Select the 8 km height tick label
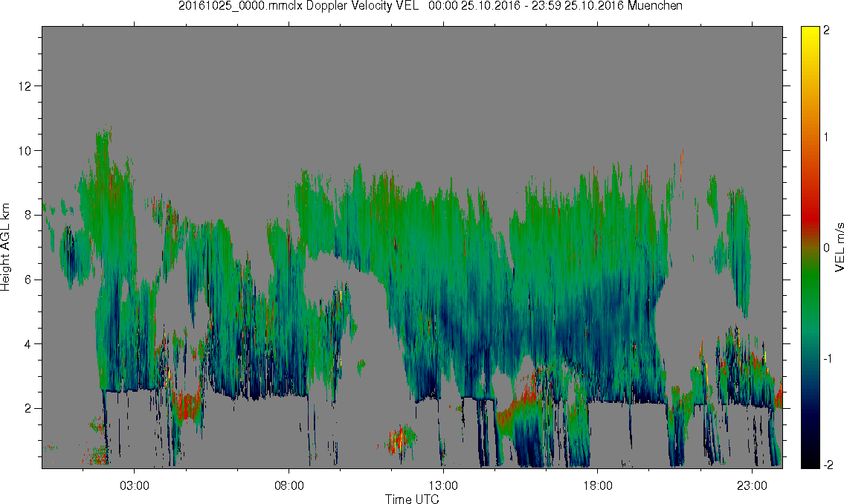This screenshot has width=844, height=504. [x=28, y=215]
